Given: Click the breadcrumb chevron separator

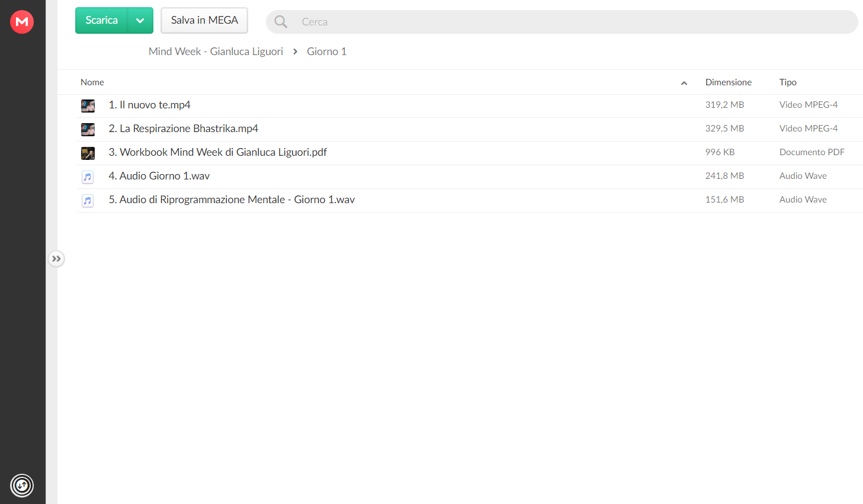Looking at the screenshot, I should pos(295,52).
